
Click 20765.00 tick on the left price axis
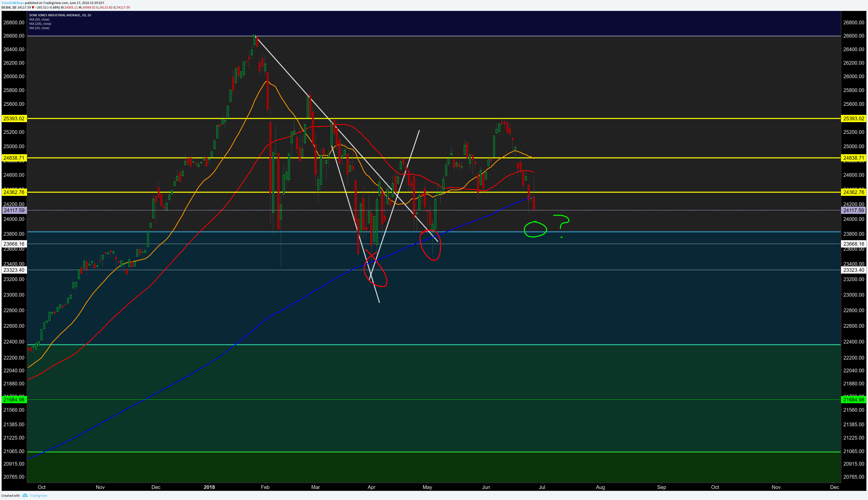tap(14, 477)
